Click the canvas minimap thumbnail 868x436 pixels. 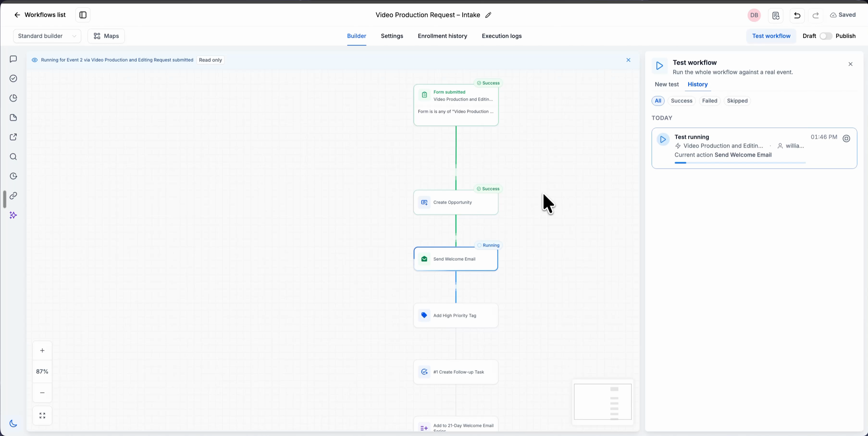[x=603, y=402]
